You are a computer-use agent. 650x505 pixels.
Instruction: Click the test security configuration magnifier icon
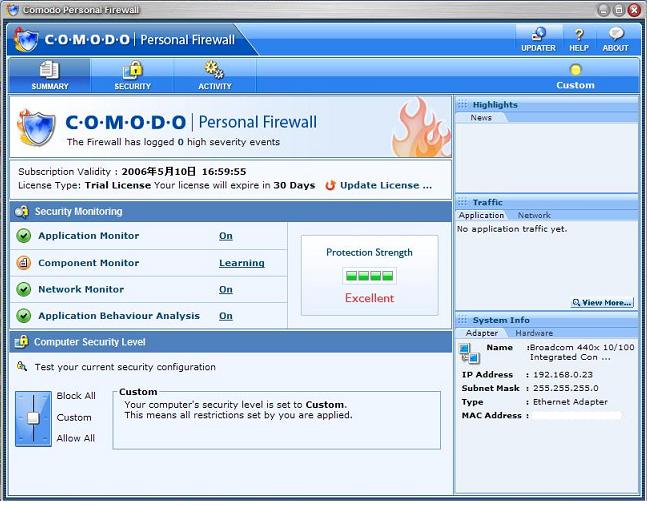click(22, 367)
